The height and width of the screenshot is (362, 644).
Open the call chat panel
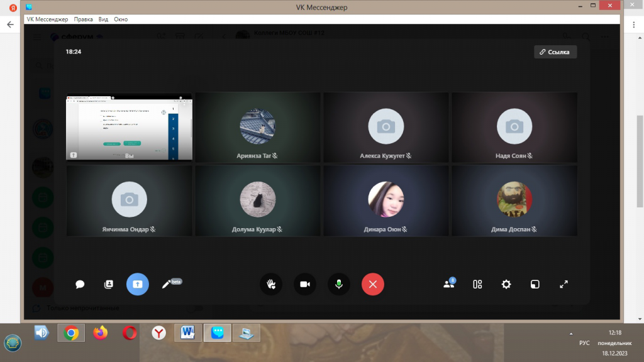[80, 284]
